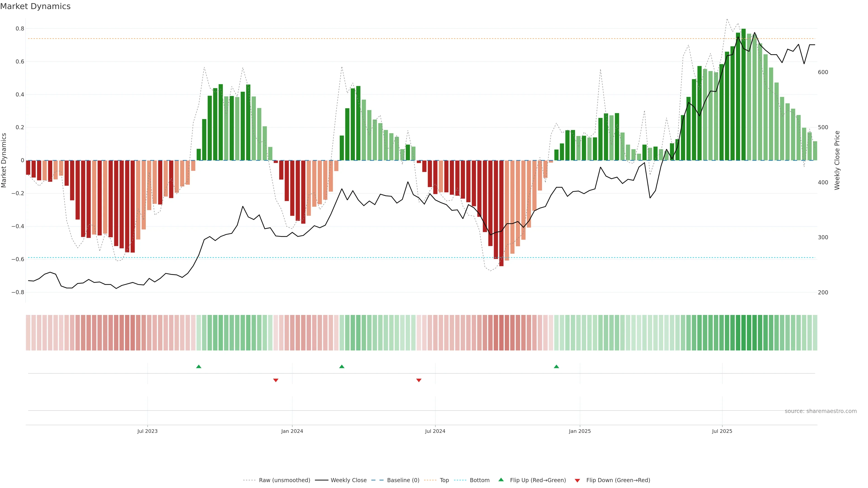This screenshot has height=488, width=868.
Task: Click the Flip Up green triangle legend icon
Action: [501, 480]
